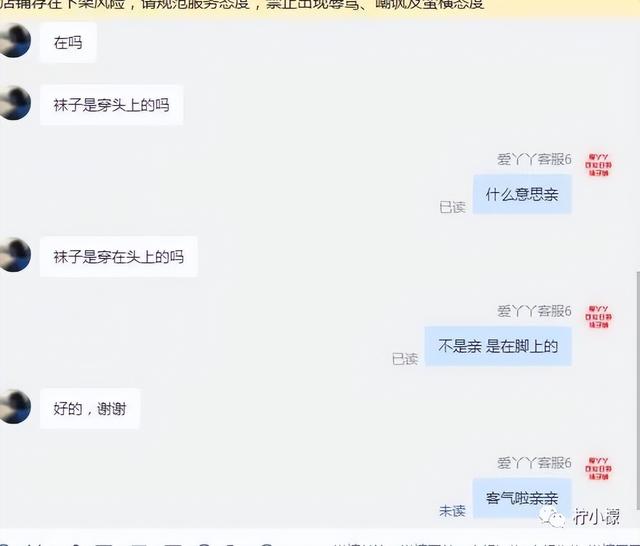Click the 爱丫丫客服6 name above "什么意思亲"
Viewport: 640px width, 546px height.
coord(534,159)
